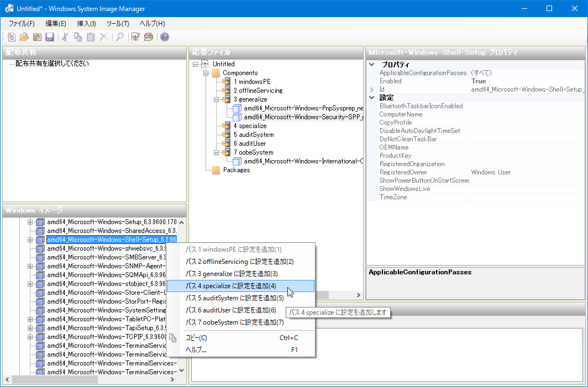Screen dimensions: 588x387
Task: Choose ヘルプ... in the context menu
Action: (x=240, y=350)
